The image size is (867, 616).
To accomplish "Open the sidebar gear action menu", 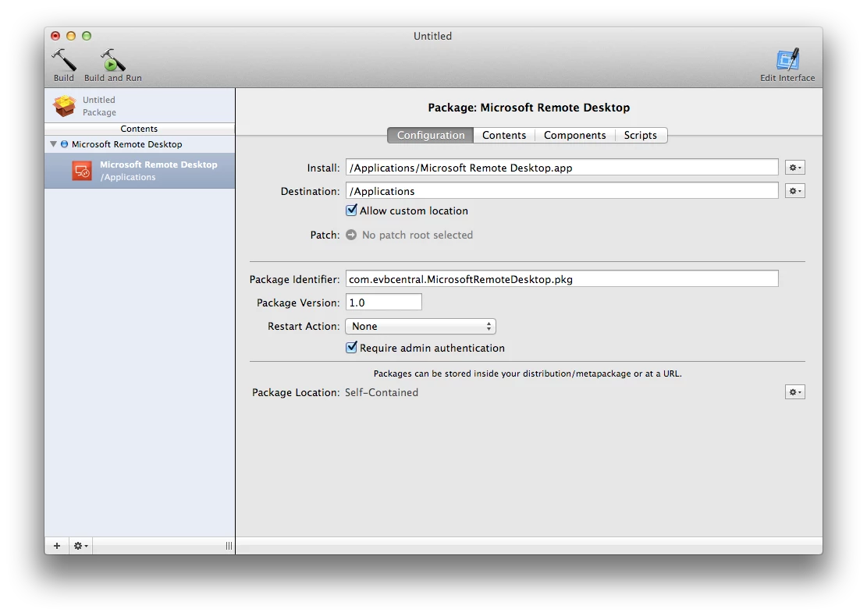I will [x=80, y=546].
